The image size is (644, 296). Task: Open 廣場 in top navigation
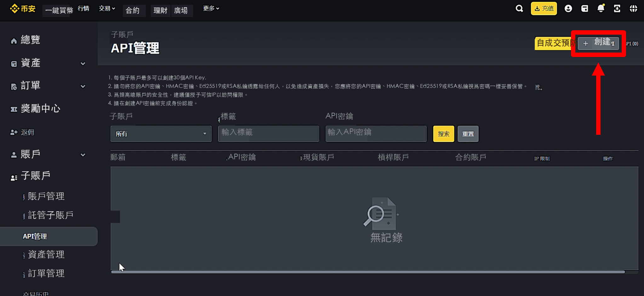[181, 10]
